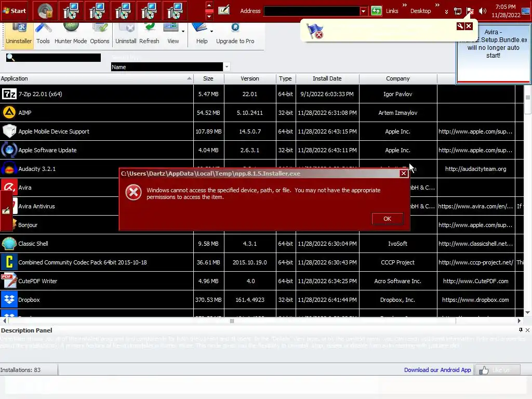Select the Dropbox program icon
This screenshot has width=532, height=399.
pos(9,299)
